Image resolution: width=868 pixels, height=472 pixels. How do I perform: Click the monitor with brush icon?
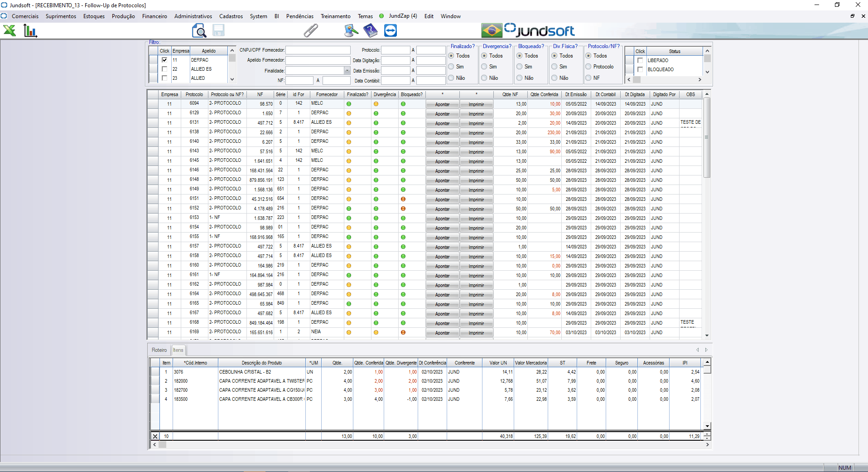pos(351,30)
